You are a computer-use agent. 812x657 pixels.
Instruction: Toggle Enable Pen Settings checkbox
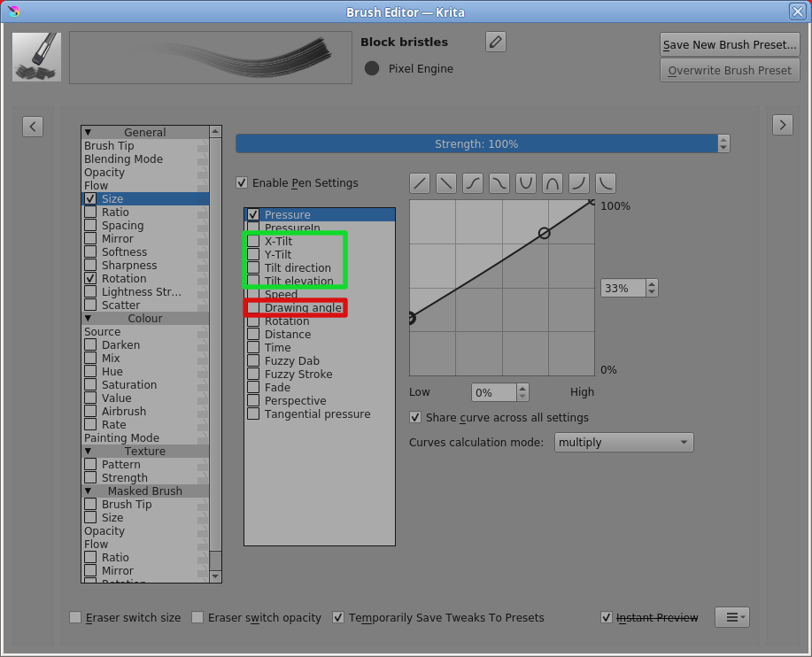coord(242,182)
